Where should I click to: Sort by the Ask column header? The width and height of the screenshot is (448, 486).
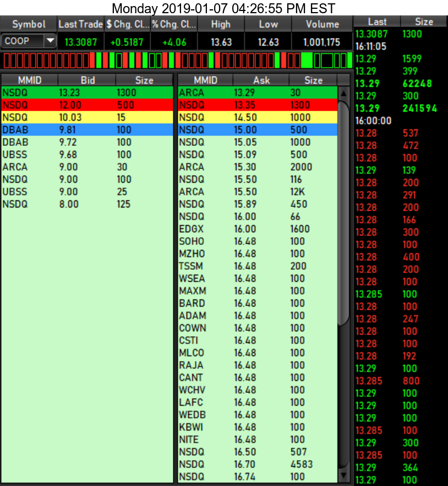[x=261, y=80]
